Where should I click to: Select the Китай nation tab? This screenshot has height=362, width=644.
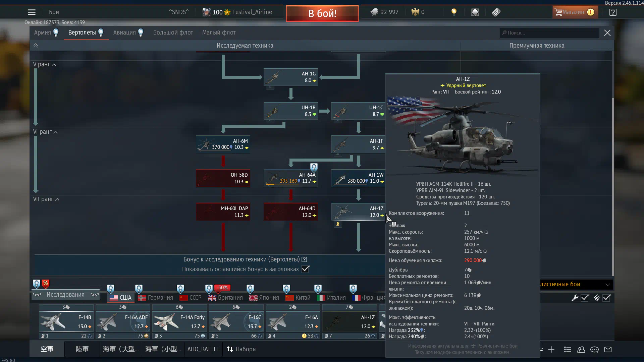298,298
